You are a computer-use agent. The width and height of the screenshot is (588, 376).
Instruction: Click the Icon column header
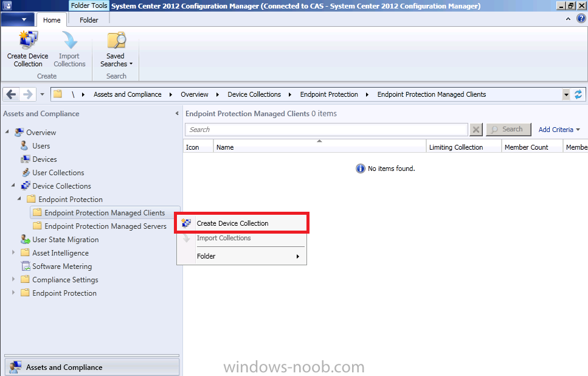198,147
